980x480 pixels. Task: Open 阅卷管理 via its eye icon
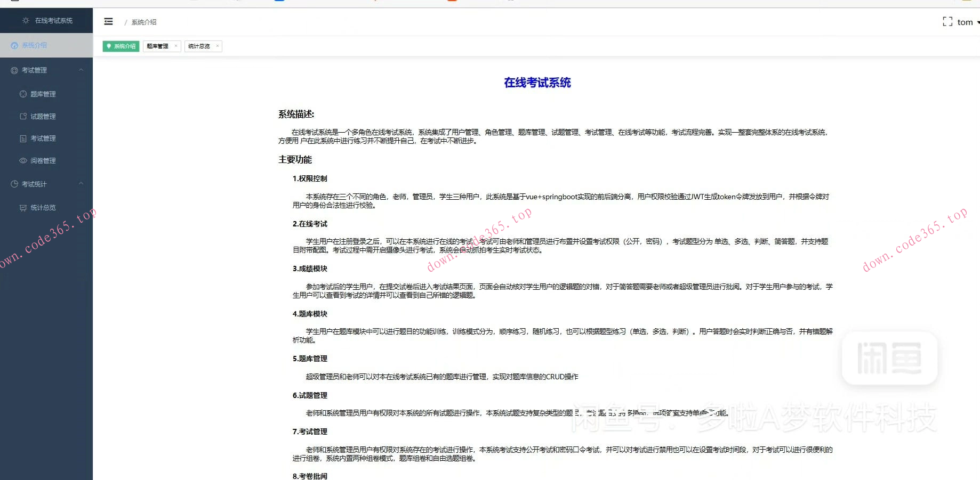click(x=23, y=160)
